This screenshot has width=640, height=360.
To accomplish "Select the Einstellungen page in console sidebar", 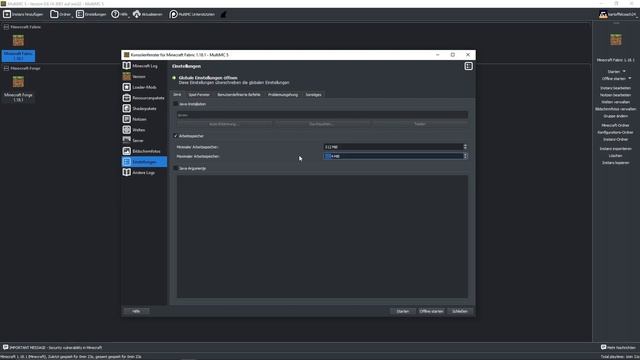I will click(144, 162).
